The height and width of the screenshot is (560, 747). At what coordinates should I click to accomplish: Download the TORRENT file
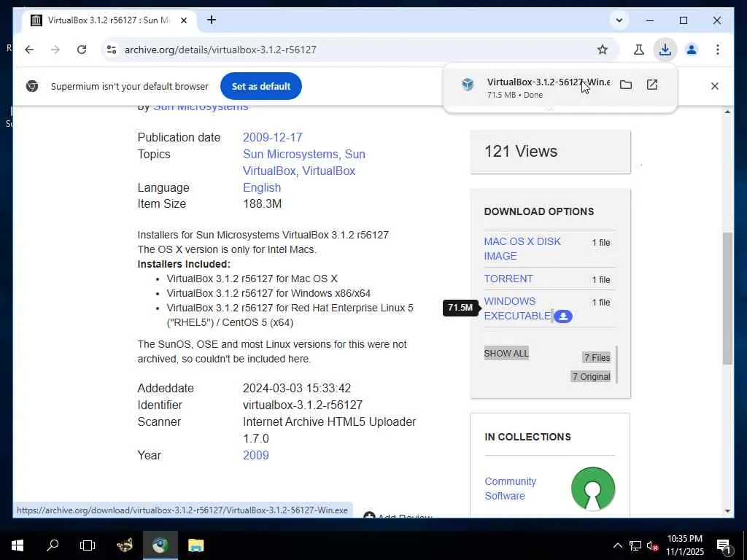[x=508, y=279]
